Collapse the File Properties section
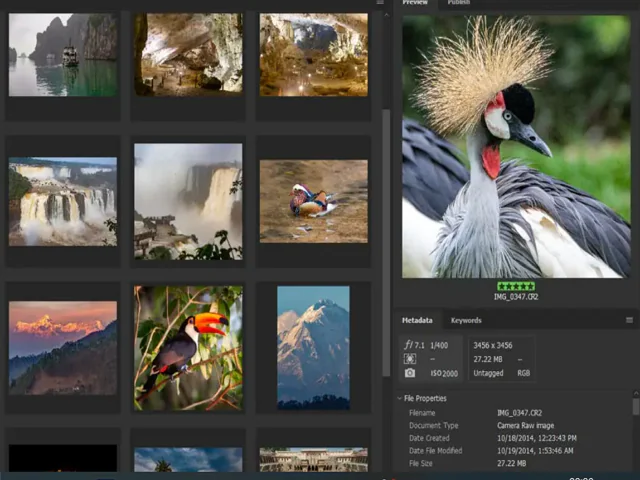 point(401,398)
